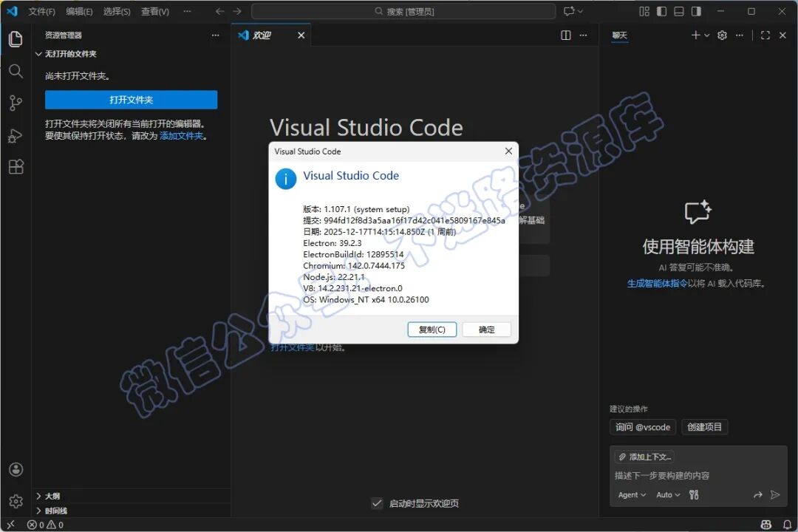
Task: Click the VS Code logo in title bar
Action: [x=13, y=11]
